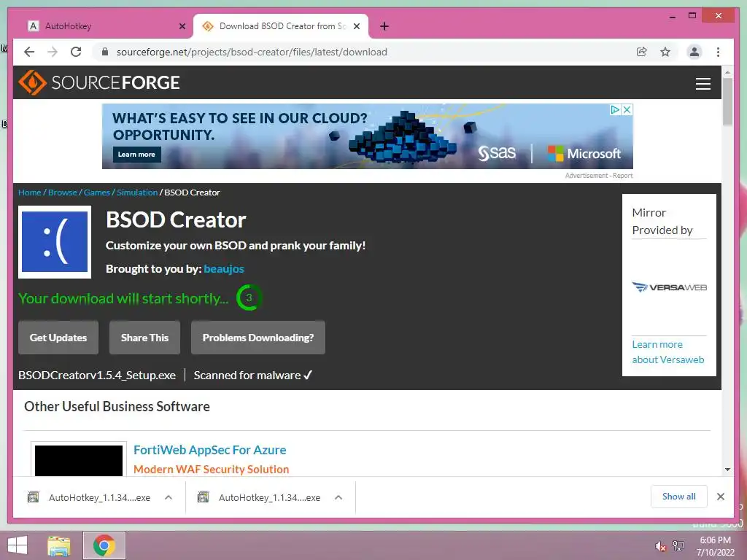Viewport: 747px width, 560px height.
Task: Open Chrome's three-dot menu
Action: click(718, 52)
